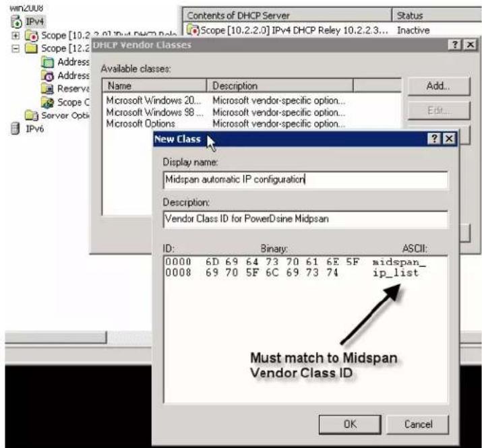
Task: Click the IPv4 server icon in tree
Action: [16, 22]
